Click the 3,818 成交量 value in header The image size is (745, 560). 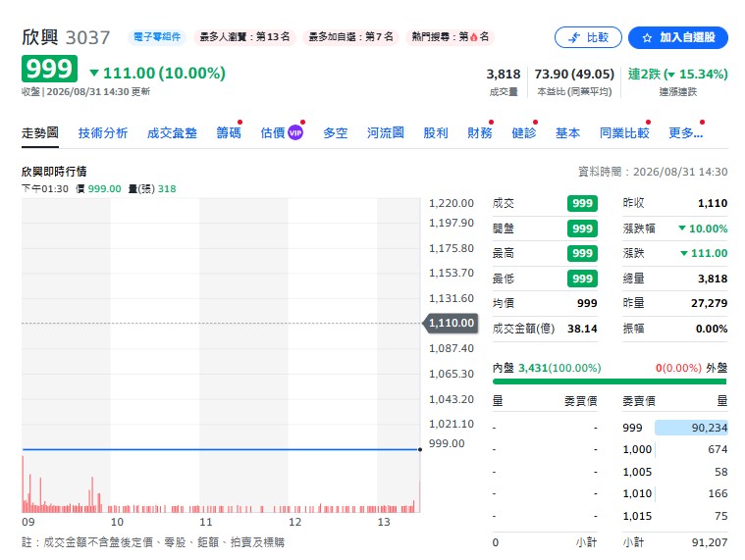[504, 74]
